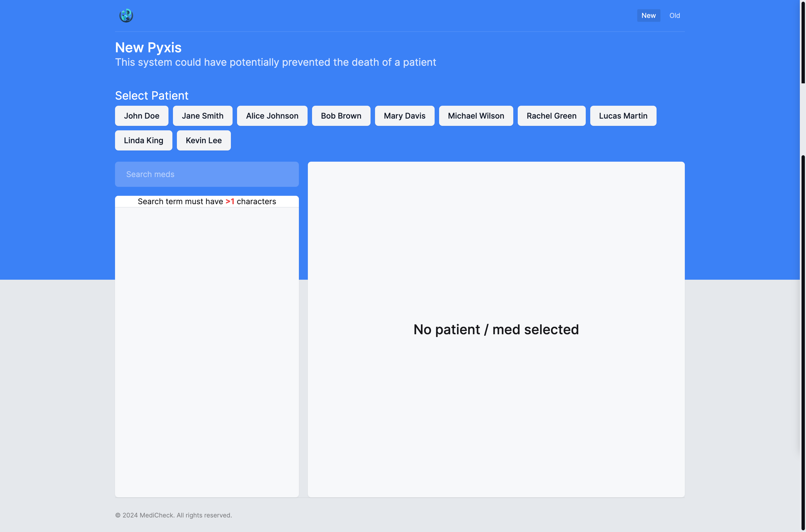The height and width of the screenshot is (532, 806).
Task: Switch to the Old tab
Action: coord(674,16)
